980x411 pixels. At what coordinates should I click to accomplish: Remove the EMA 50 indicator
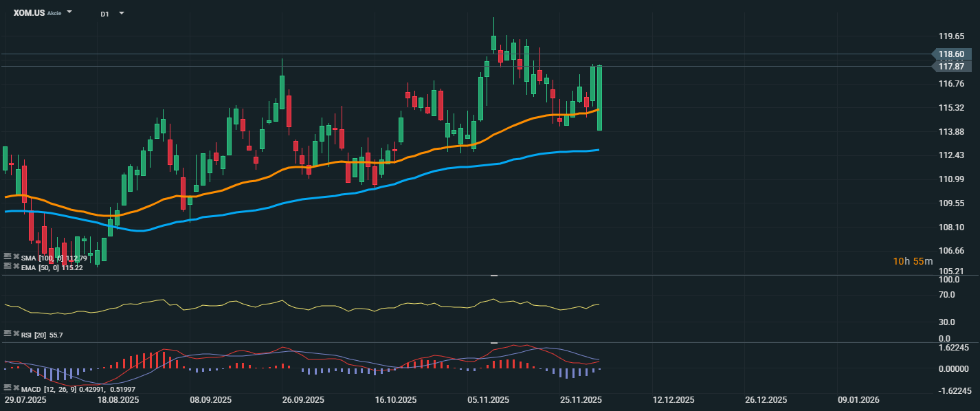[x=15, y=266]
